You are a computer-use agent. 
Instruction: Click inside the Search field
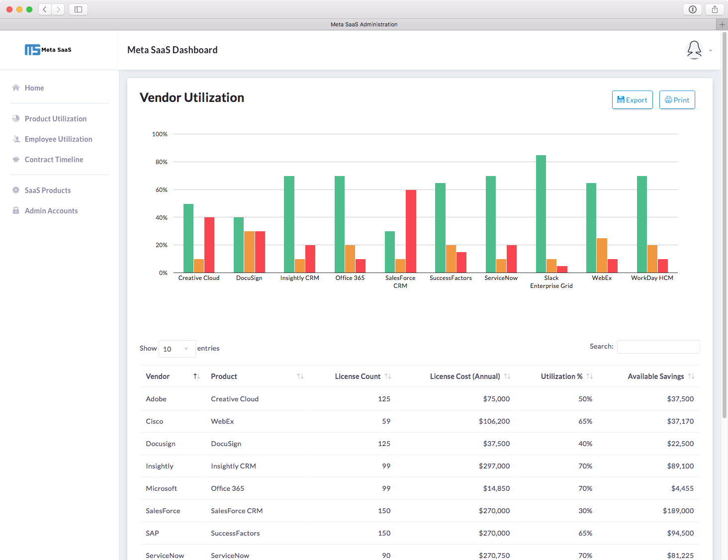(658, 346)
